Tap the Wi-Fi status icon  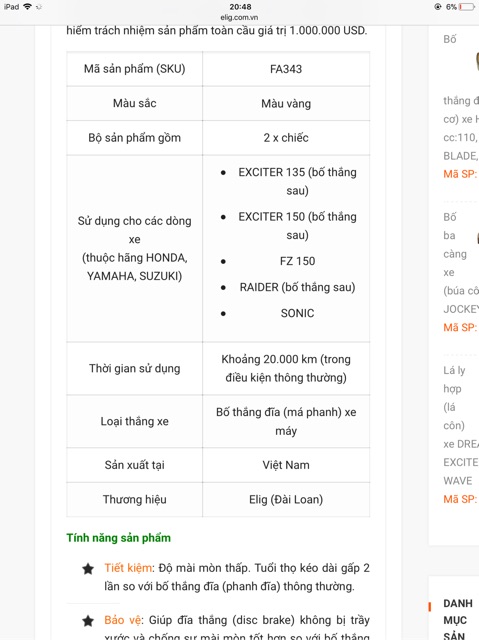click(x=28, y=7)
